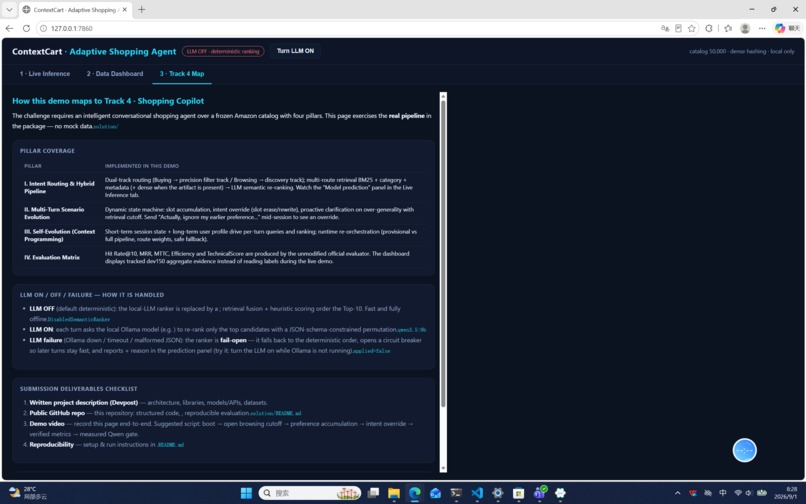
Task: Open Visual Studio Code from the taskbar
Action: point(477,493)
